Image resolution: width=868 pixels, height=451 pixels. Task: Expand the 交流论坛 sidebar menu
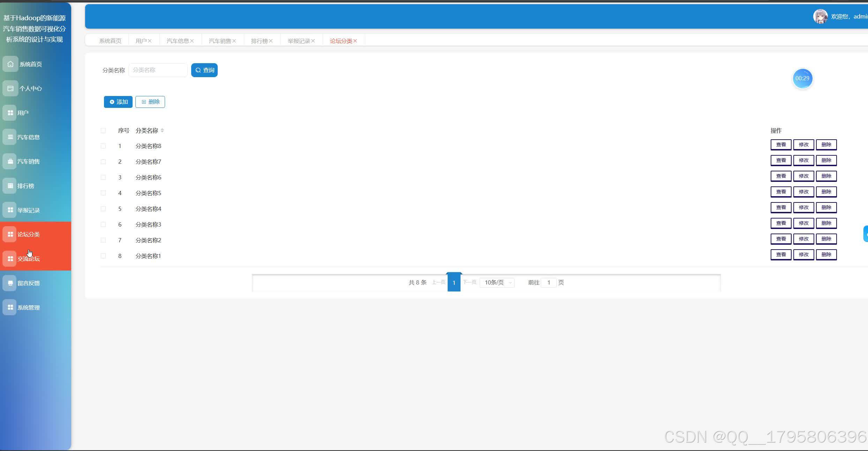(29, 259)
